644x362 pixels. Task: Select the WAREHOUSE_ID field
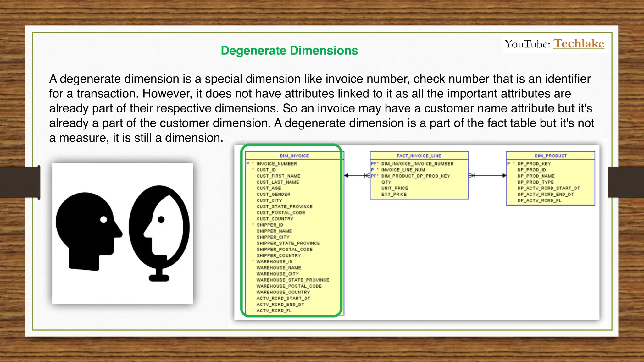[x=274, y=262]
